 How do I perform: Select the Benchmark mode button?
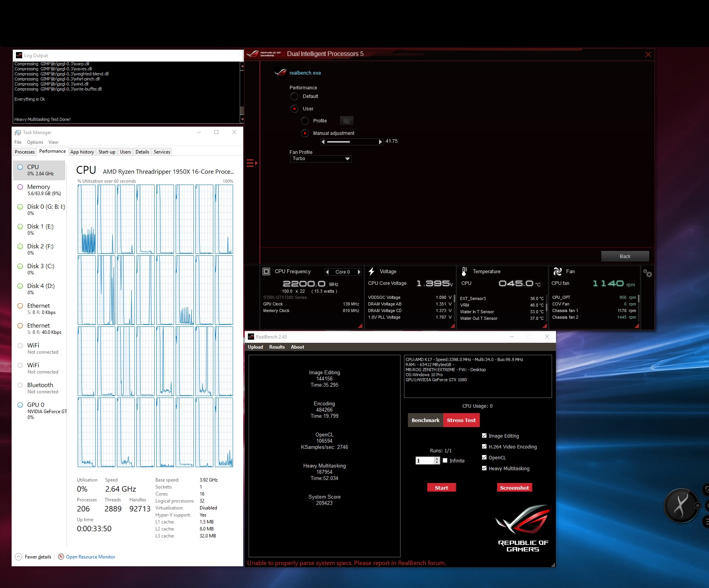[x=425, y=420]
